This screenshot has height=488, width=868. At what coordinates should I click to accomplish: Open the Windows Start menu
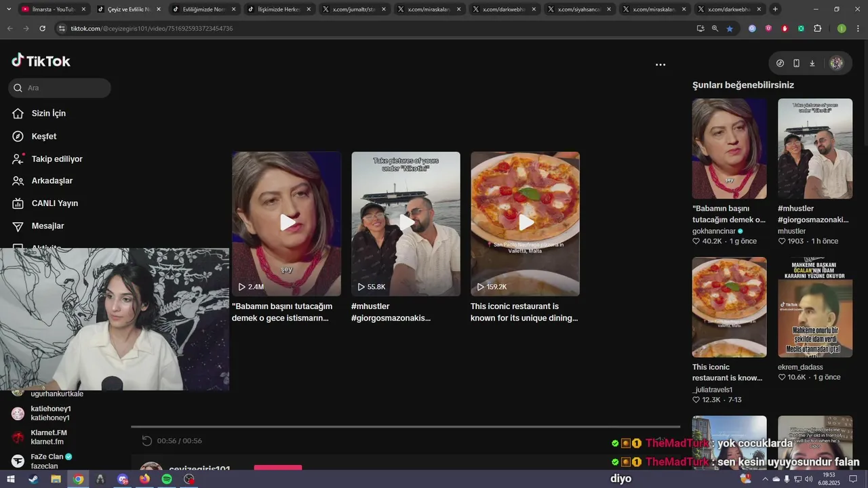coord(10,479)
